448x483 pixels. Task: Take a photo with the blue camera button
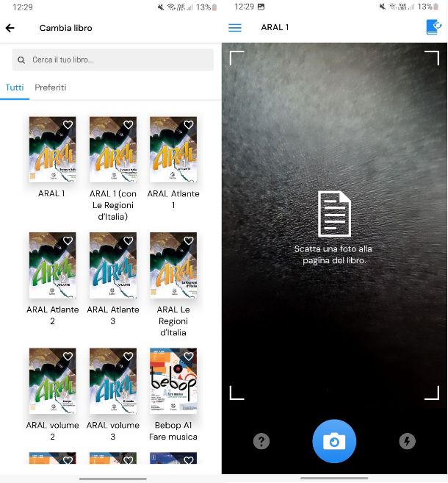point(334,441)
